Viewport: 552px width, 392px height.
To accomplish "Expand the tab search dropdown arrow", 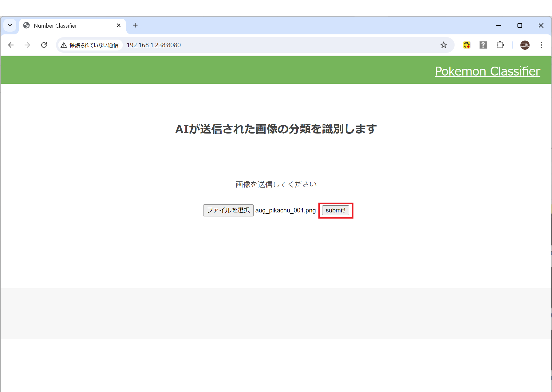I will click(x=10, y=25).
